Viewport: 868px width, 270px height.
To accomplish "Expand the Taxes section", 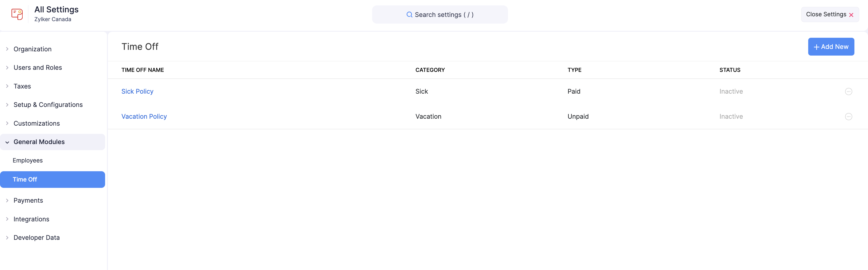I will 7,86.
